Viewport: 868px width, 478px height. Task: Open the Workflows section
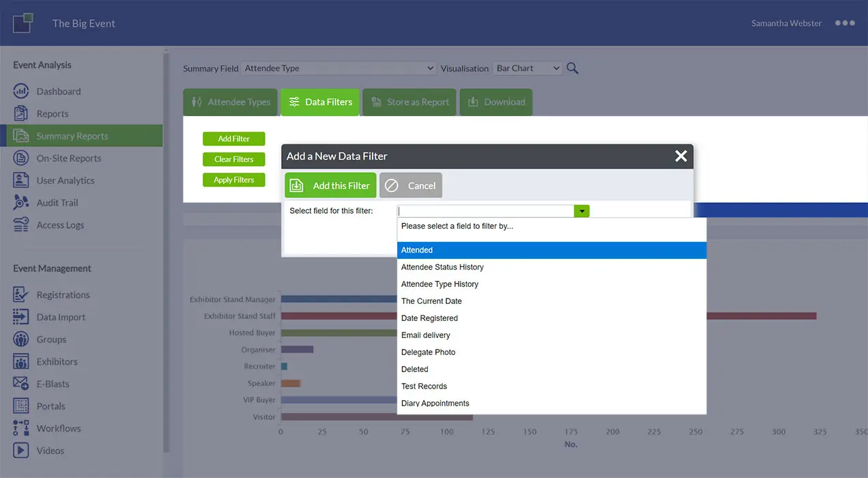58,428
